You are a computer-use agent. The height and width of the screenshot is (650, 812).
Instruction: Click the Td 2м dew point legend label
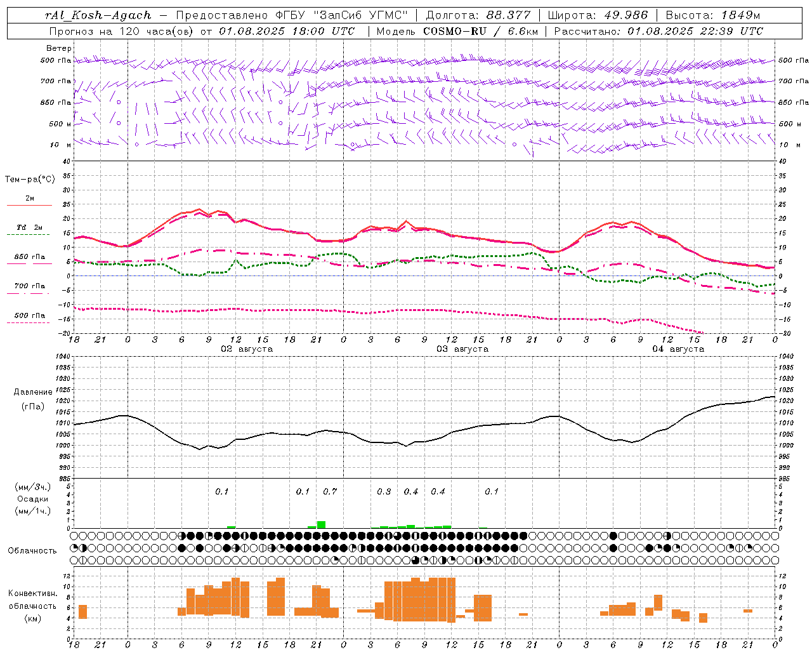(29, 227)
